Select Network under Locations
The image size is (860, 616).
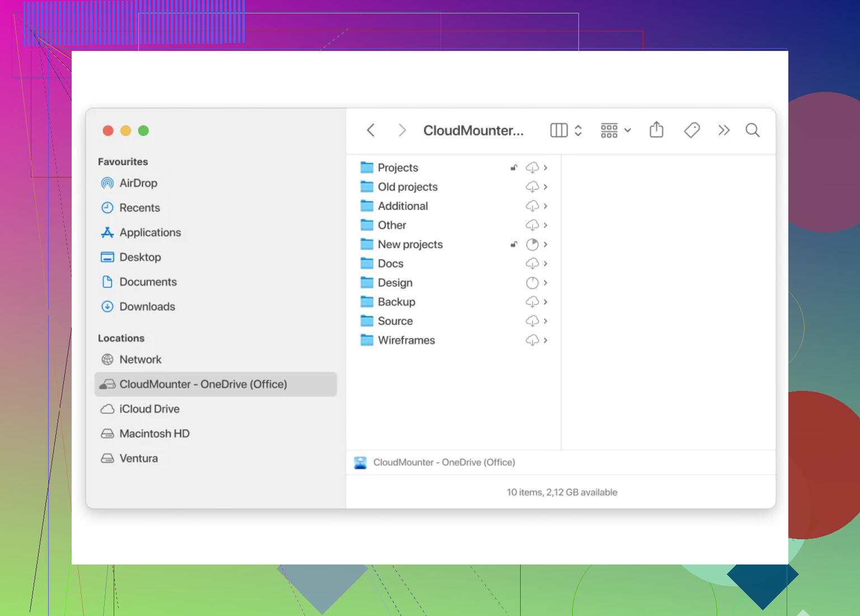pos(216,360)
